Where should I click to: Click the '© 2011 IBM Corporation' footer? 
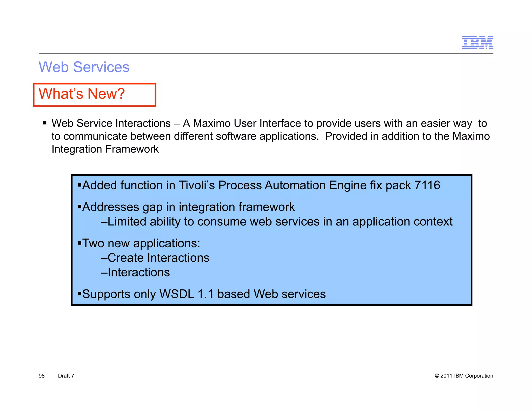click(464, 376)
